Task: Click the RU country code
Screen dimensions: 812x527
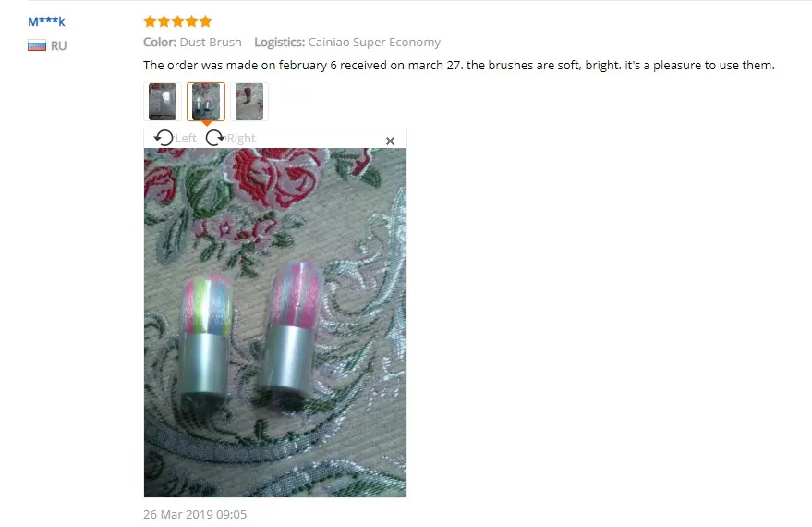Action: 58,45
